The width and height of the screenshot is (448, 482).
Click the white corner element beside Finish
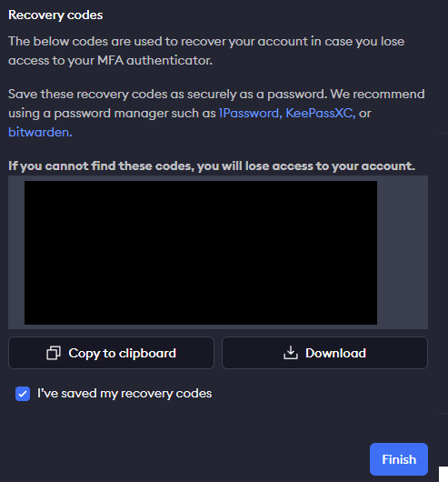[443, 474]
